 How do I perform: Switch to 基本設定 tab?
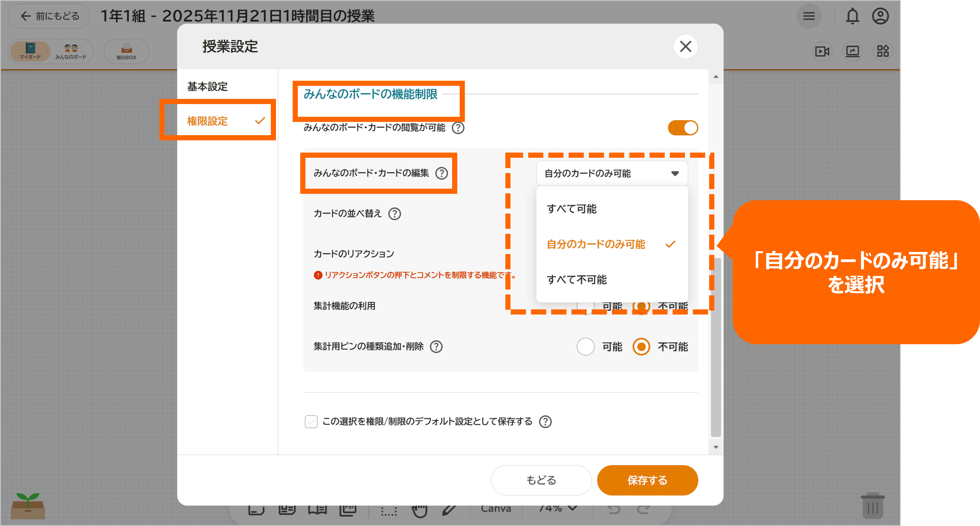point(207,87)
